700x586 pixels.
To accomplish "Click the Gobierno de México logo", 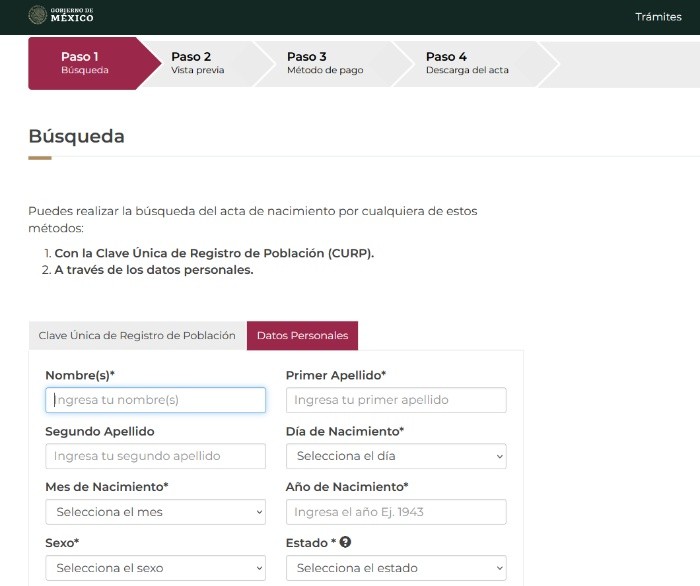I will pyautogui.click(x=60, y=16).
